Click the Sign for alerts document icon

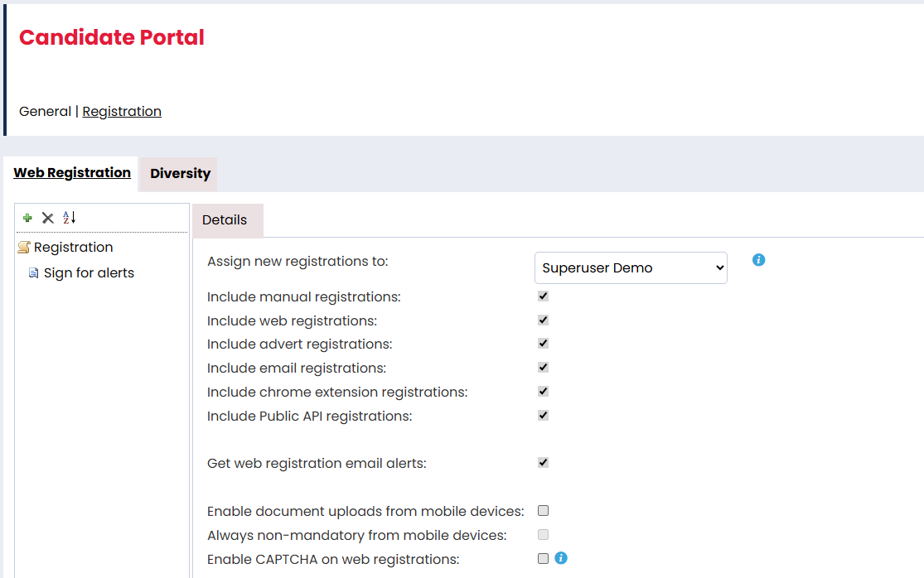point(33,273)
